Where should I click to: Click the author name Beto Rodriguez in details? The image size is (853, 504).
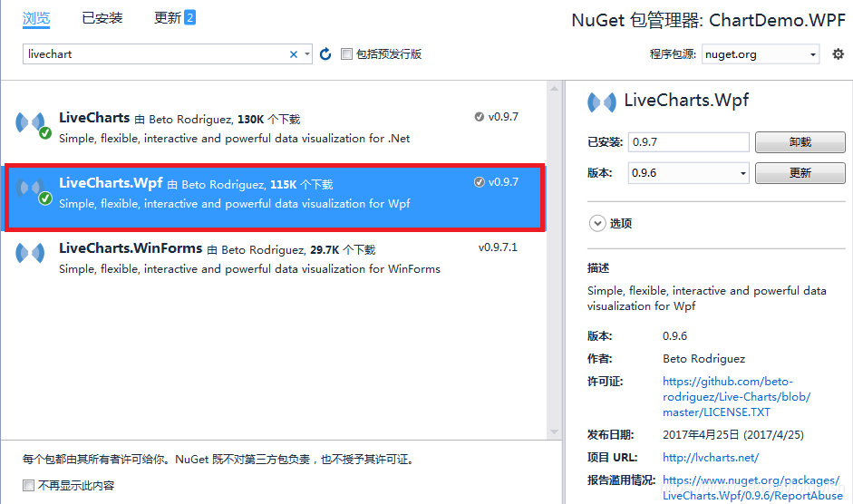[x=703, y=359]
